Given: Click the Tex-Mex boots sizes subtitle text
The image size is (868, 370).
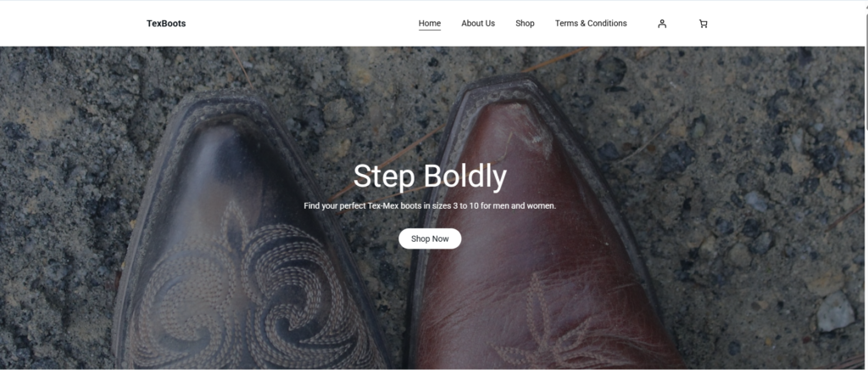Looking at the screenshot, I should (430, 205).
